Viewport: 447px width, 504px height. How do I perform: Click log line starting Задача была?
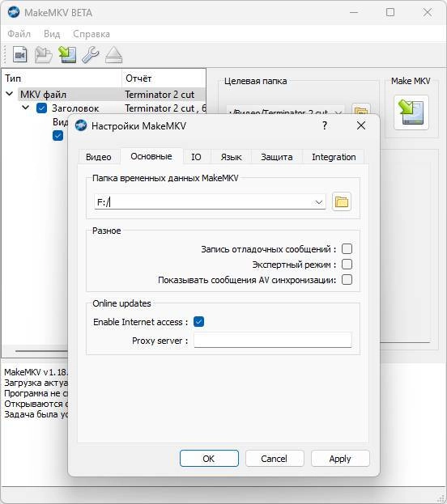coord(36,414)
